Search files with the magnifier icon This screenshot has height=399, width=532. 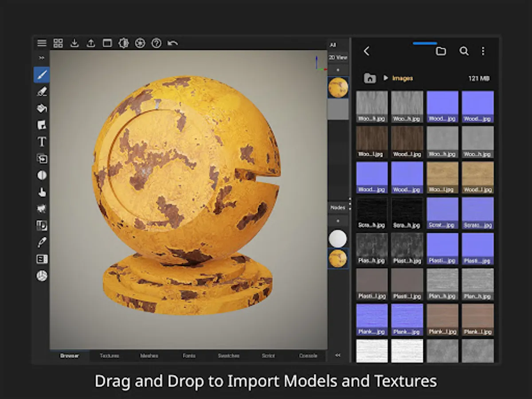tap(464, 51)
